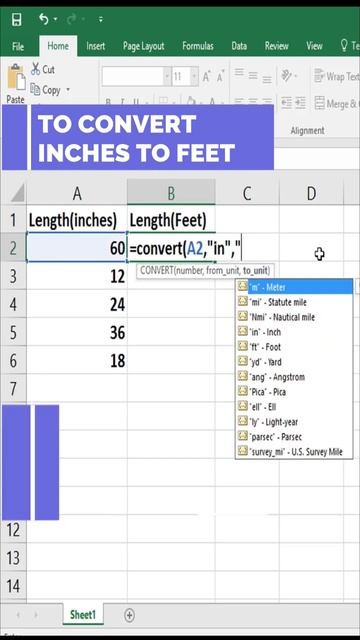Image resolution: width=360 pixels, height=640 pixels.
Task: Select column C header
Action: tap(247, 194)
